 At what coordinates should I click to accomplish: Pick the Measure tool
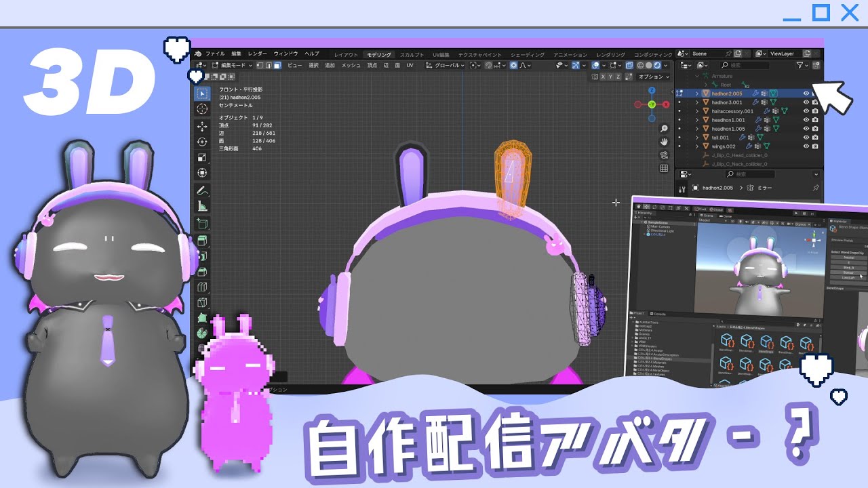click(x=202, y=206)
